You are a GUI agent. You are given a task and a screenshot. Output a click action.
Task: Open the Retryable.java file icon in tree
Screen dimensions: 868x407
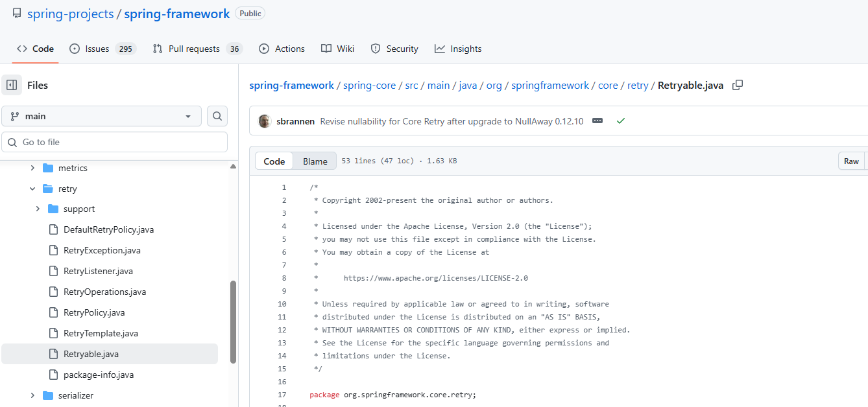53,354
